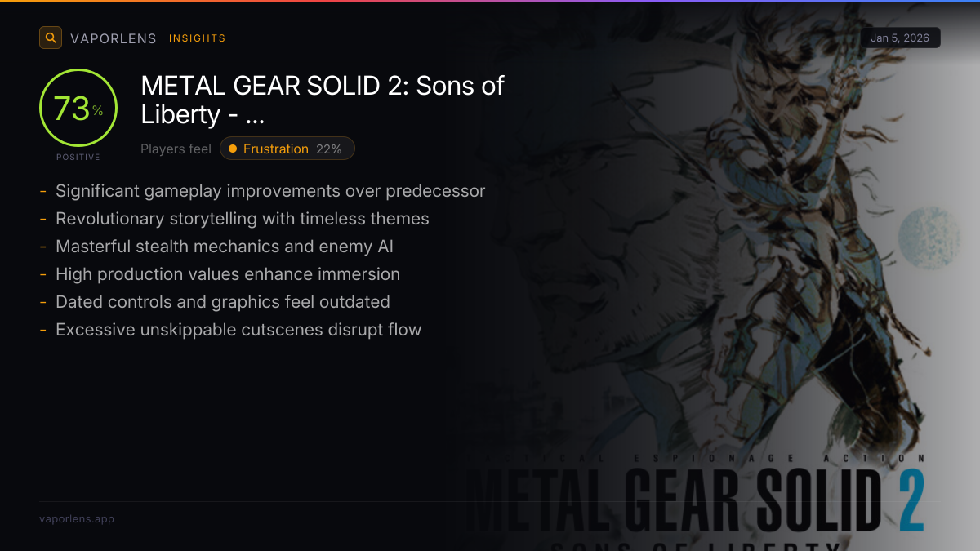Click the orange dot beside Frustration
Screen dimensions: 980x551
[x=233, y=149]
